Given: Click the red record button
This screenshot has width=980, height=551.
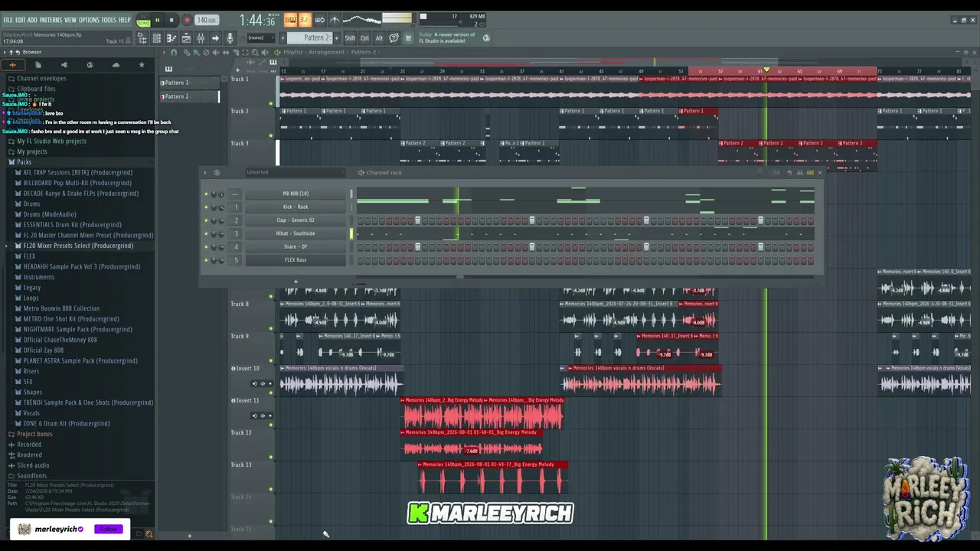Looking at the screenshot, I should pyautogui.click(x=187, y=21).
